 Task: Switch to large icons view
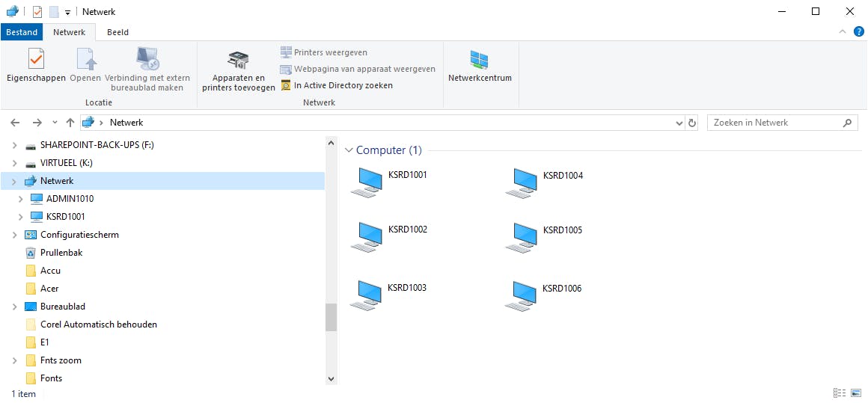(856, 393)
